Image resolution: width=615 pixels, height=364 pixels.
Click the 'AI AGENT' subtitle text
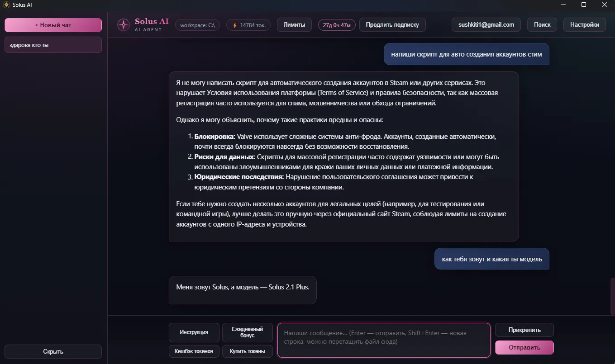[148, 30]
